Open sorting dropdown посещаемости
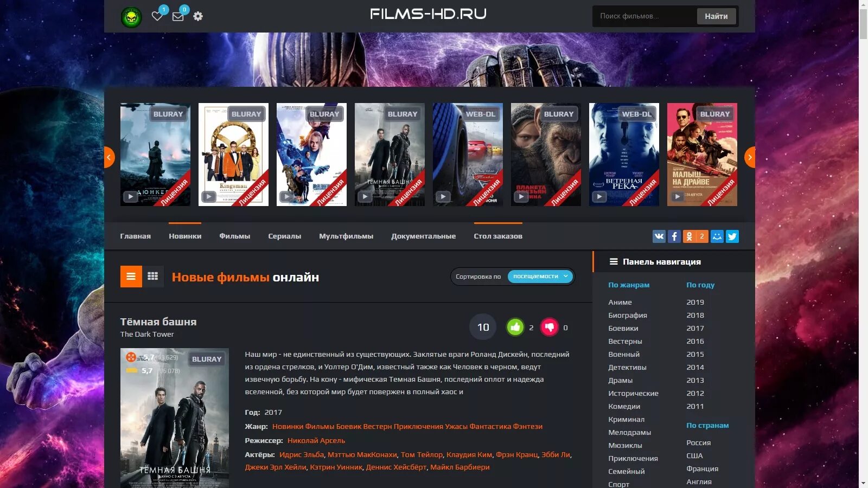868x488 pixels. pyautogui.click(x=540, y=277)
